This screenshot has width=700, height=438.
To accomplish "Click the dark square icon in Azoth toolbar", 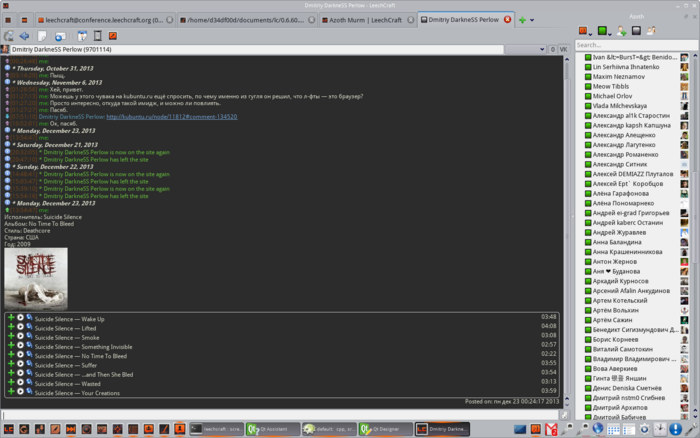I will coord(636,31).
